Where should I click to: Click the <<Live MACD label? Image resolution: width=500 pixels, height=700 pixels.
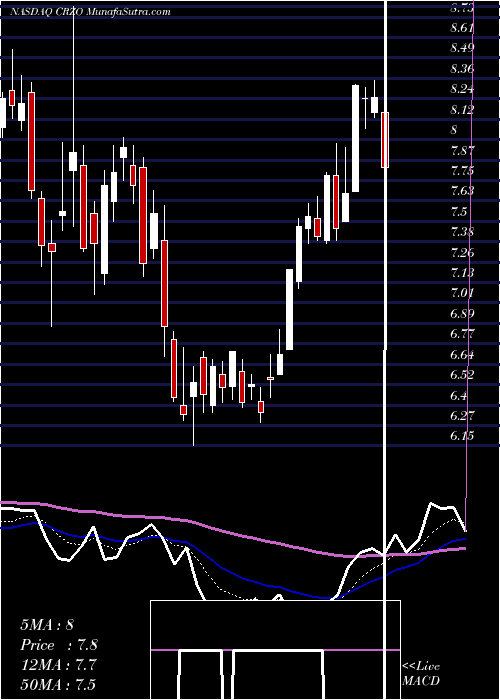421,674
